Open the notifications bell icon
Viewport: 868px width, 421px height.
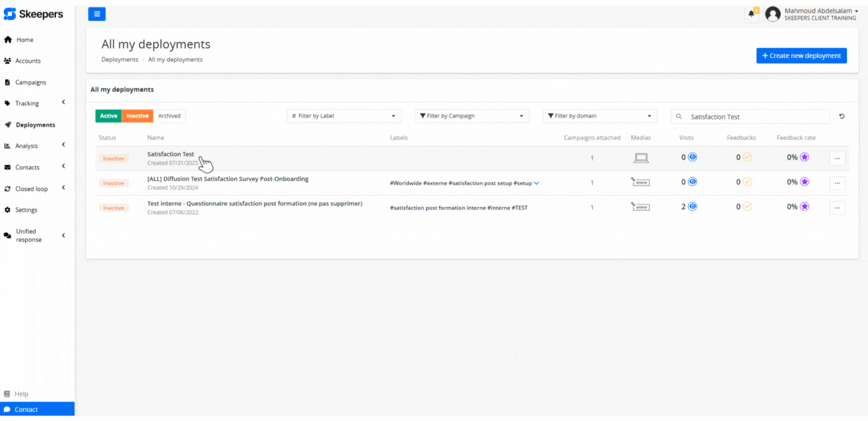(752, 14)
